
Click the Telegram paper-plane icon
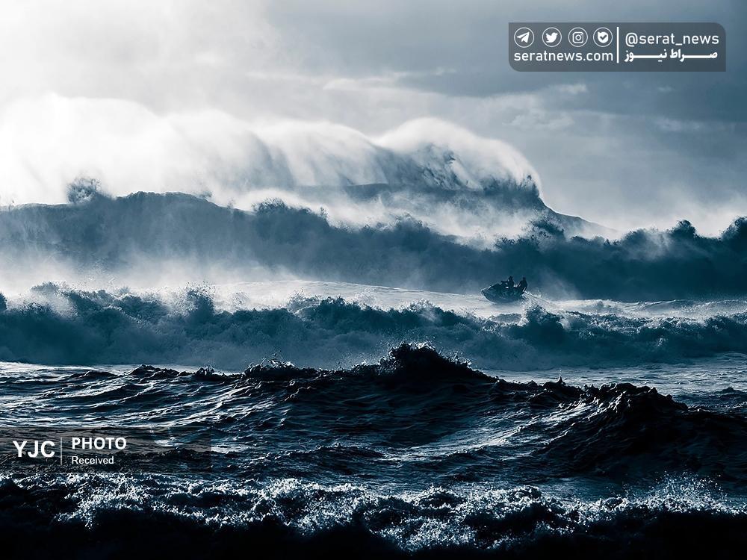(524, 37)
